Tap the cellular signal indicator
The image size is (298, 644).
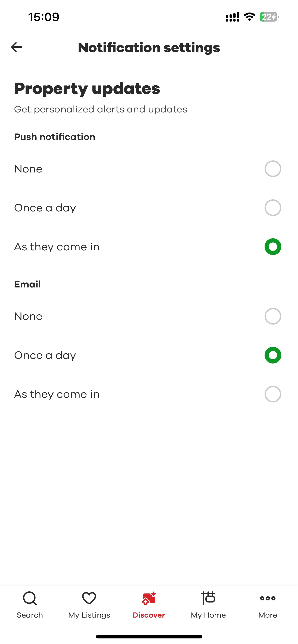233,17
